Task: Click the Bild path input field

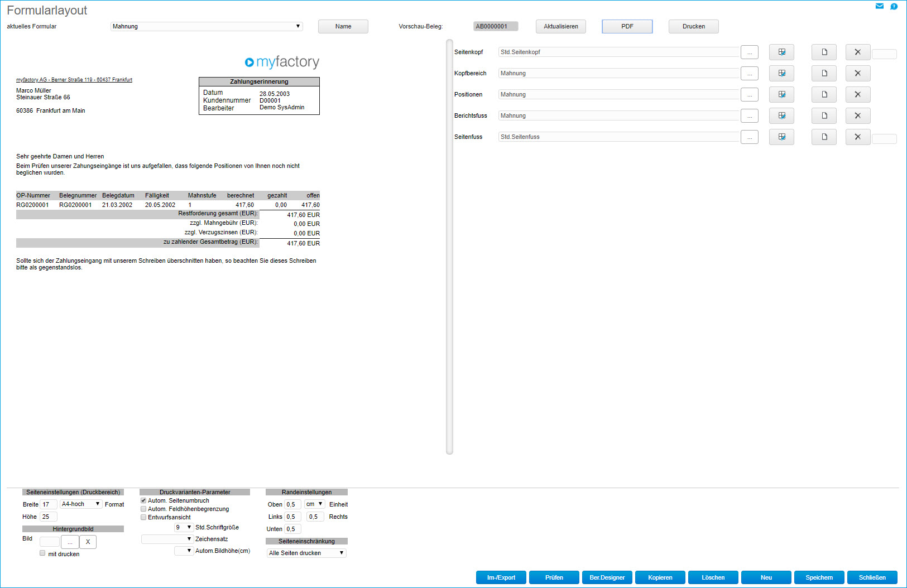Action: tap(50, 542)
